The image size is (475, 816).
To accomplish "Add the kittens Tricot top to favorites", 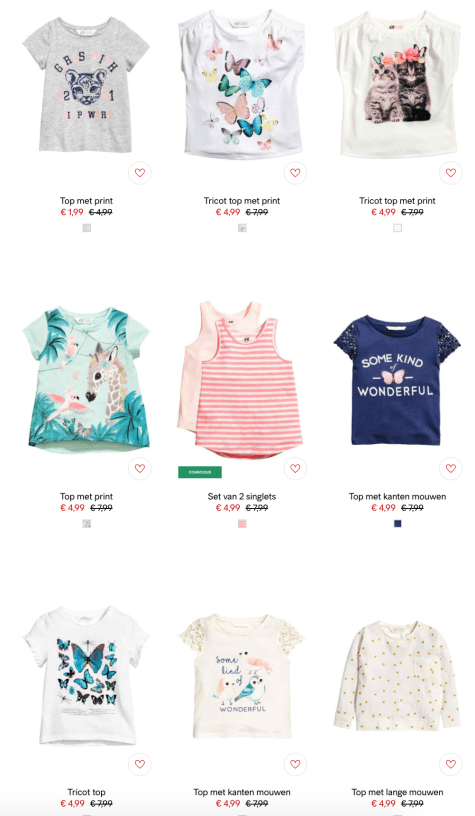I will pos(451,173).
